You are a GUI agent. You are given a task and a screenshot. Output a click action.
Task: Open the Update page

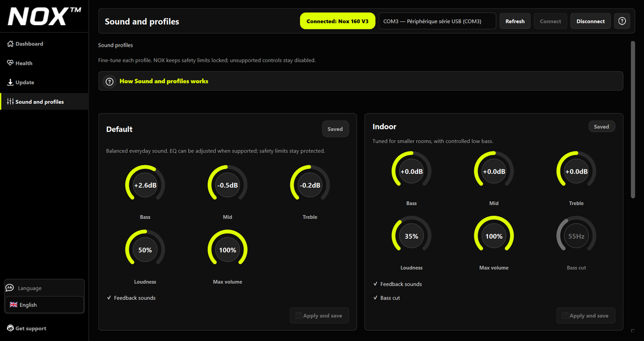pos(44,82)
